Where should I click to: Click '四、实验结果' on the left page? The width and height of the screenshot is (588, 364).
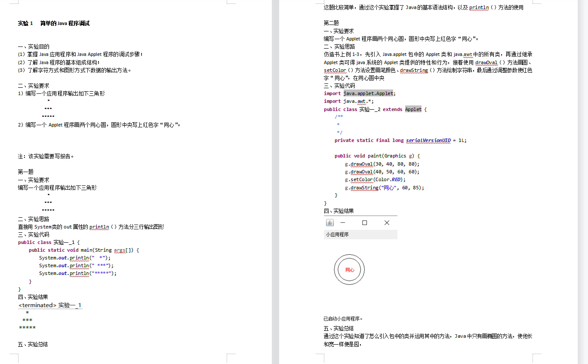coord(33,297)
